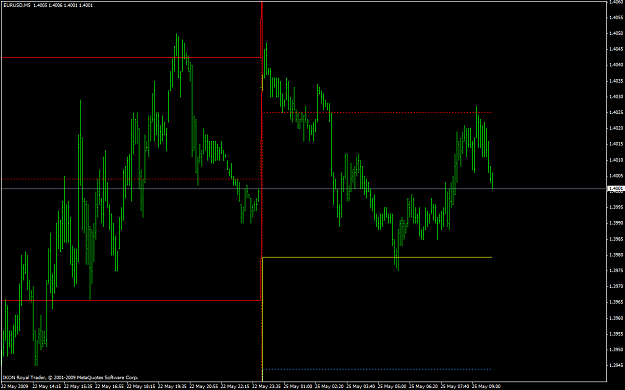The image size is (625, 390).
Task: Click the 25 May 09:00 time label
Action: 486,386
